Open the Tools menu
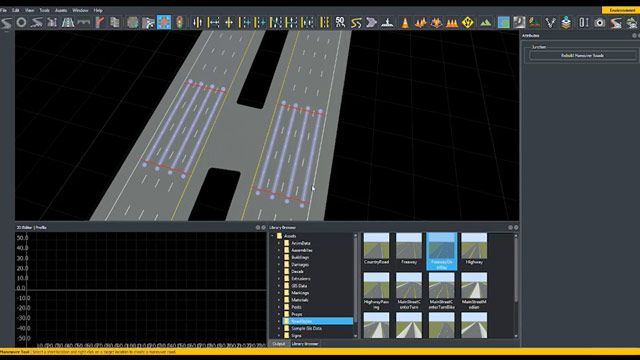 tap(44, 10)
